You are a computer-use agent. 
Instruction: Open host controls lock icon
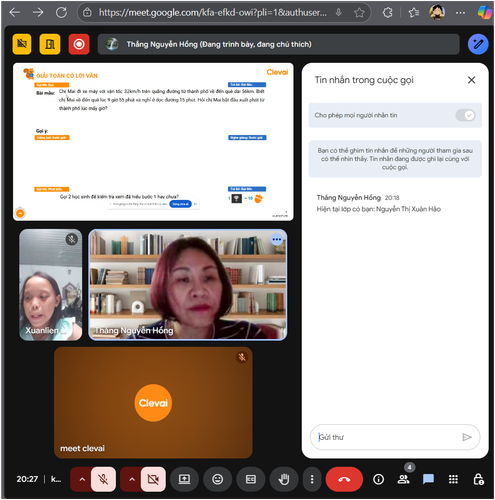pyautogui.click(x=478, y=479)
